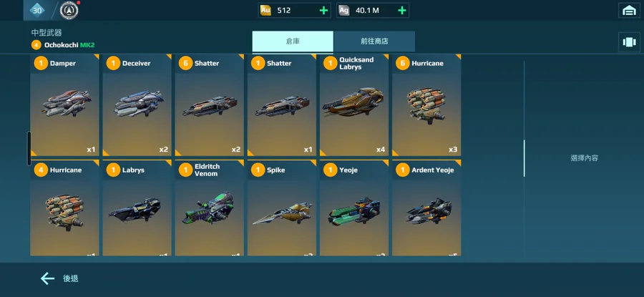Viewport: 644px width, 297px height.
Task: Click the hangar icon in top right
Action: (629, 10)
